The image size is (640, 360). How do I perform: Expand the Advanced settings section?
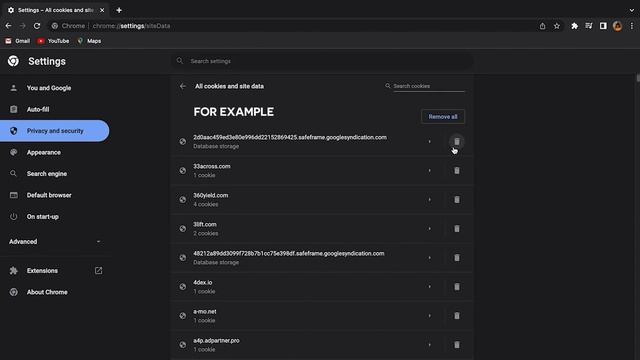[x=55, y=242]
